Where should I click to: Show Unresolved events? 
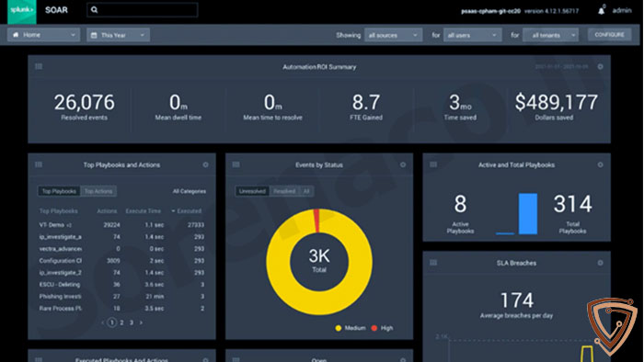252,191
